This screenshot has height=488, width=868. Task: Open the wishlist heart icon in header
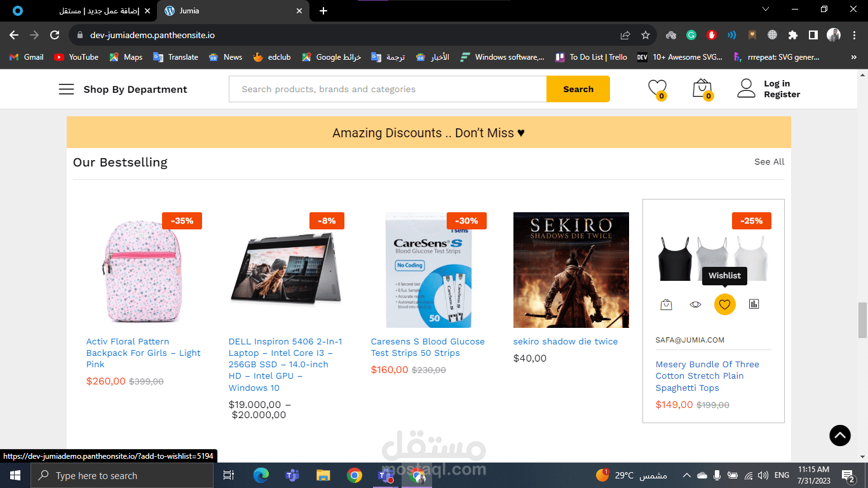657,88
